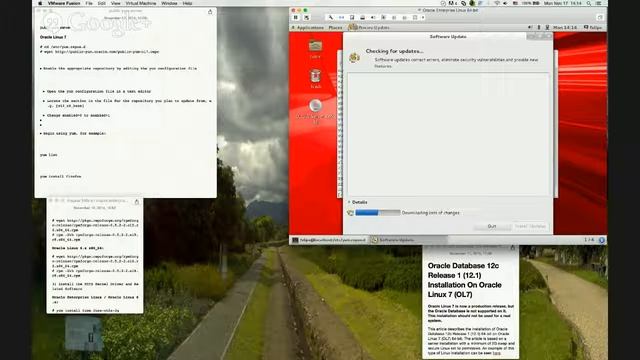640x360 pixels.
Task: Click the 'yum list' line in the note
Action: point(49,155)
